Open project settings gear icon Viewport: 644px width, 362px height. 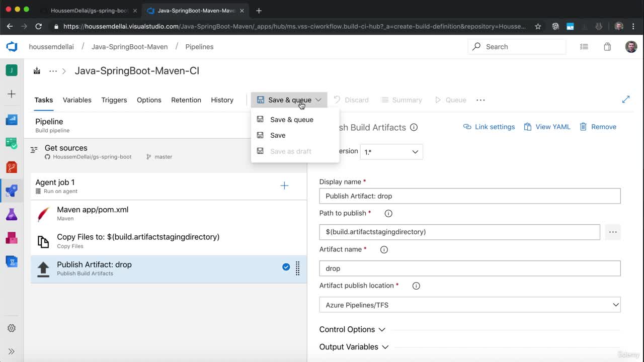12,328
